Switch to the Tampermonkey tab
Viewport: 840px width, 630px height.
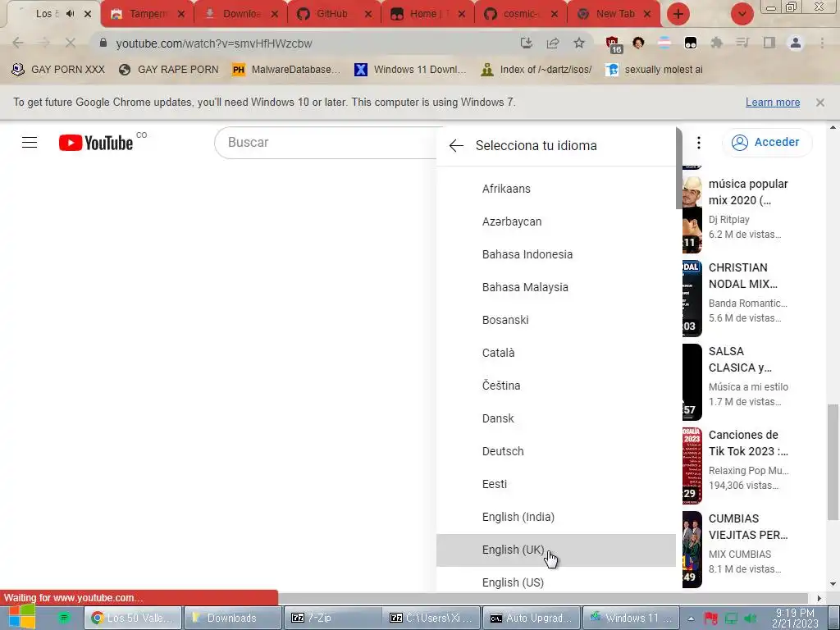coord(147,15)
